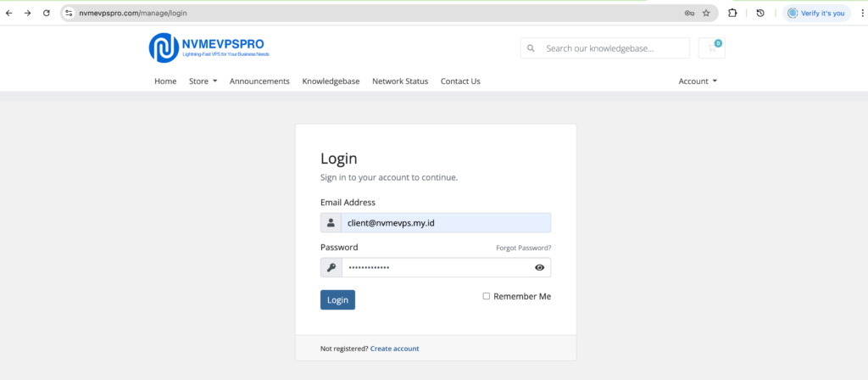
Task: Click the Verify it's you profile chip
Action: [x=816, y=14]
